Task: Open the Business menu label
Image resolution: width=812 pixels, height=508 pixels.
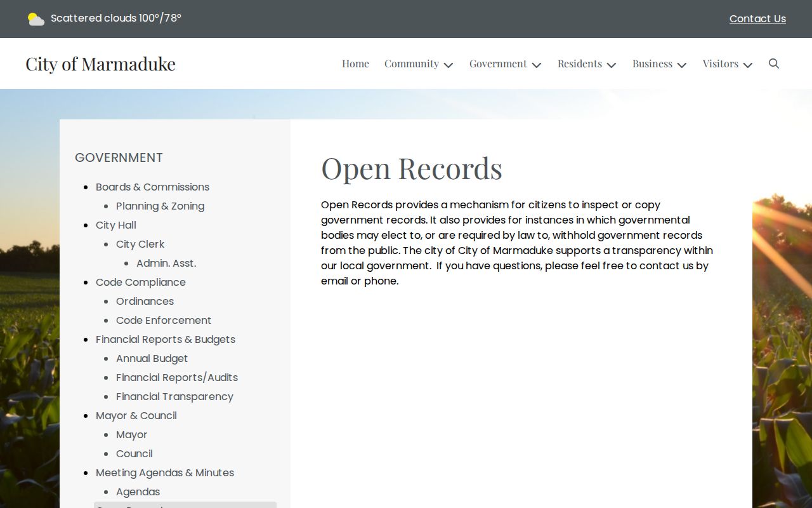Action: click(652, 63)
